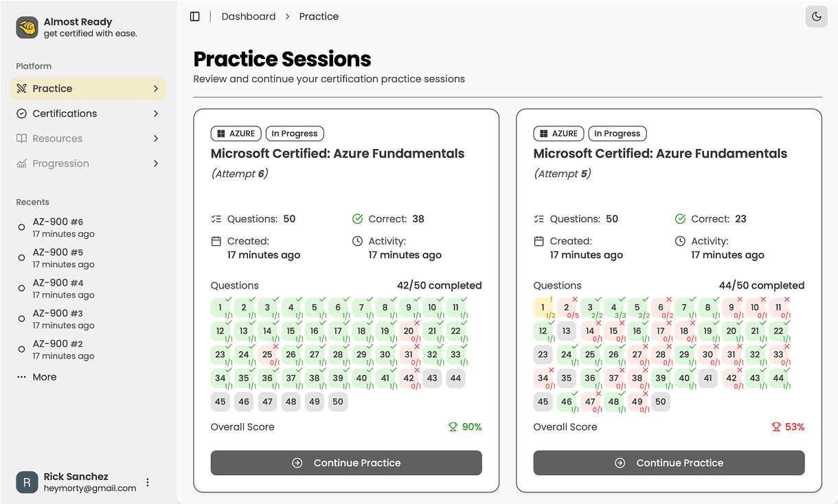Click the trophy icon next to 90% score

coord(453,426)
